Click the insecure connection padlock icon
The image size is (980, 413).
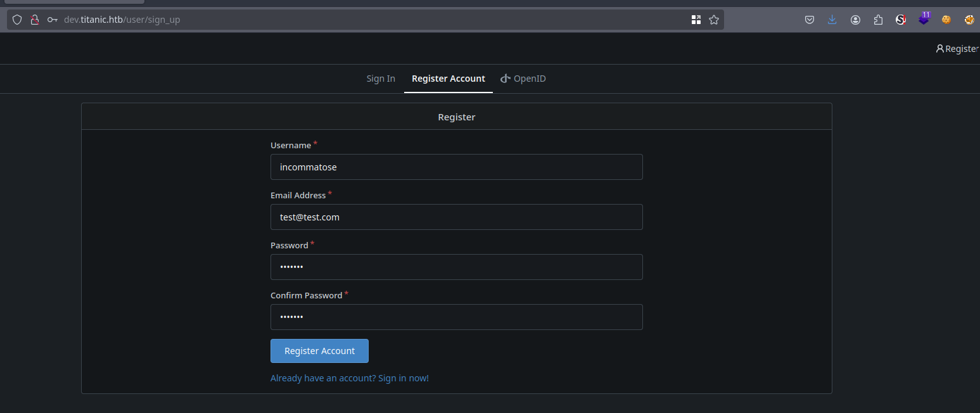pyautogui.click(x=35, y=20)
